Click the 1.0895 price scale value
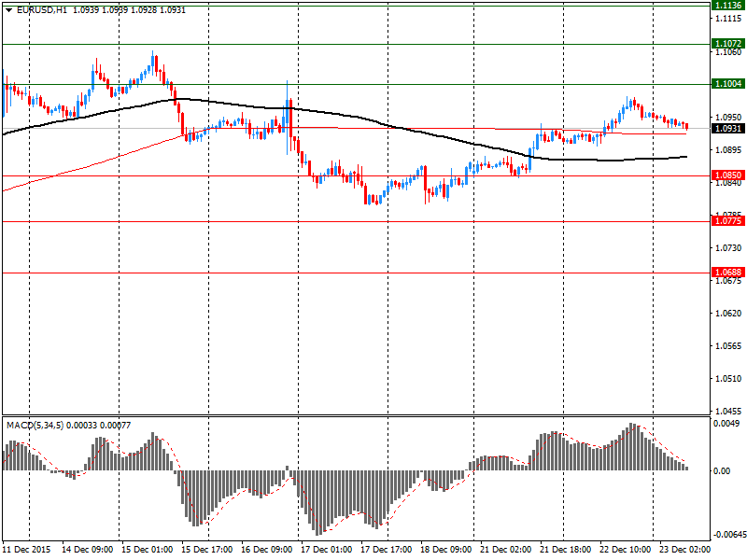This screenshot has width=747, height=560. tap(728, 150)
